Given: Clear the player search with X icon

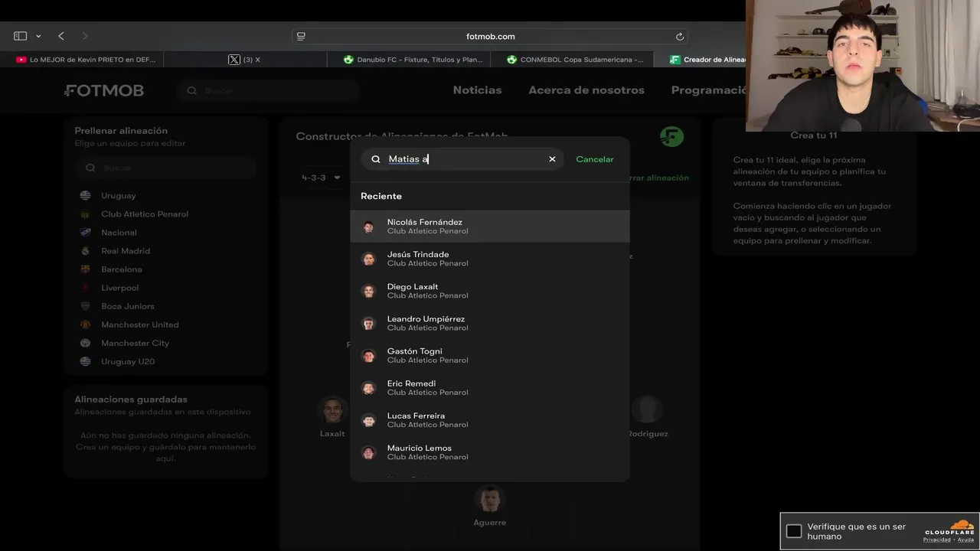Looking at the screenshot, I should pos(552,159).
